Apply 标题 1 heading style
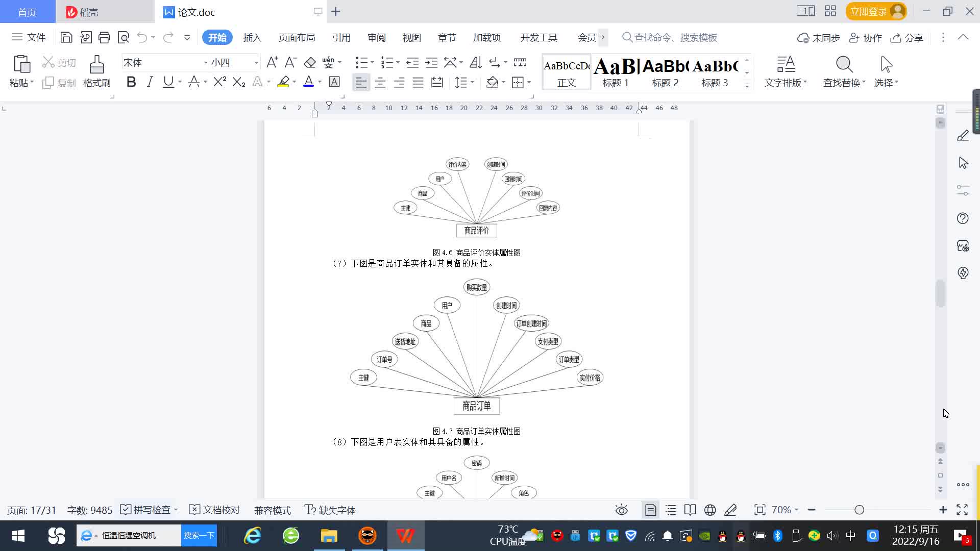This screenshot has width=980, height=551. [x=616, y=72]
